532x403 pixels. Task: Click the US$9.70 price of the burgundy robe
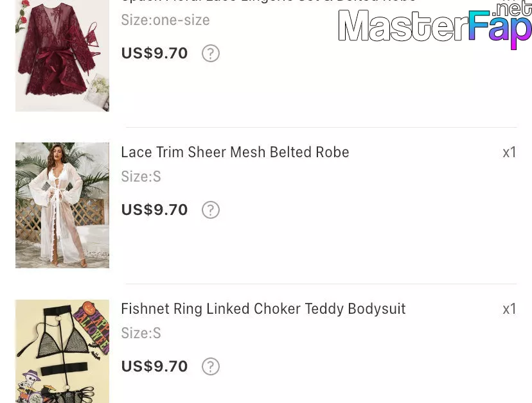pos(154,53)
